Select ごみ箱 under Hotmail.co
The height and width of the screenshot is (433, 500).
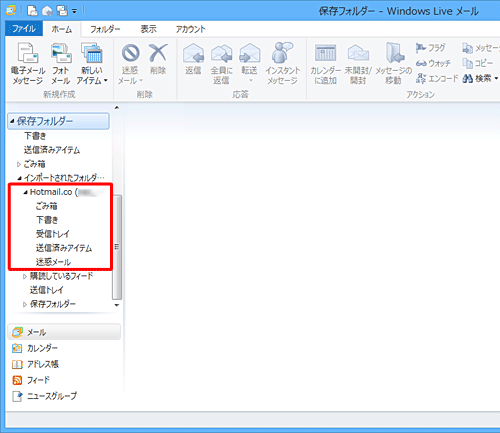tap(47, 206)
